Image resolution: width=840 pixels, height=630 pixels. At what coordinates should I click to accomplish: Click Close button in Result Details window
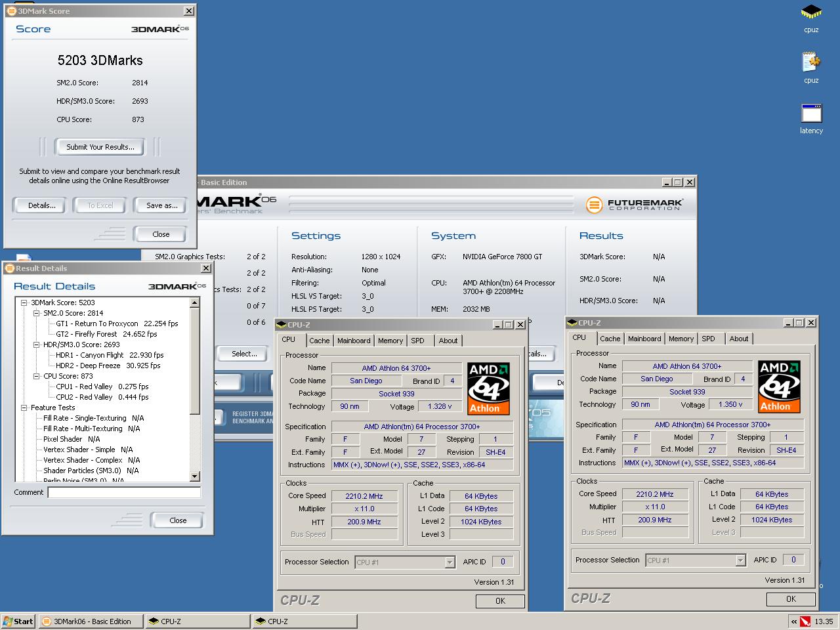coord(178,520)
